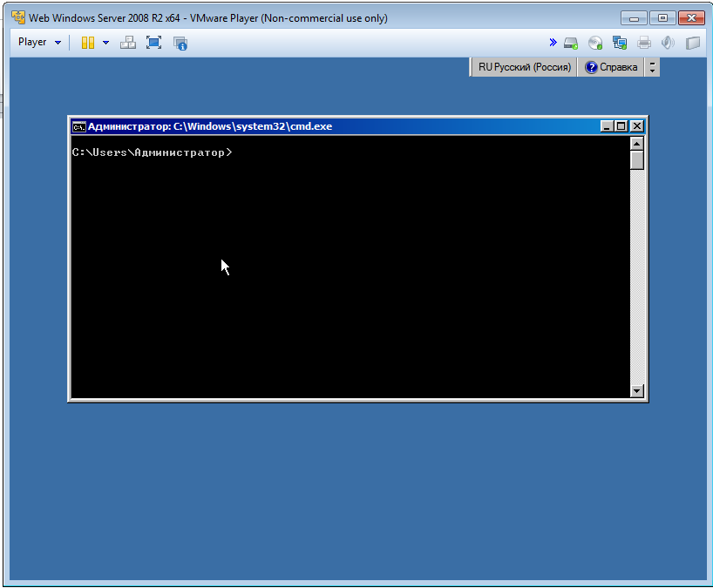713x588 pixels.
Task: Expand the power options dropdown arrow
Action: coord(106,43)
